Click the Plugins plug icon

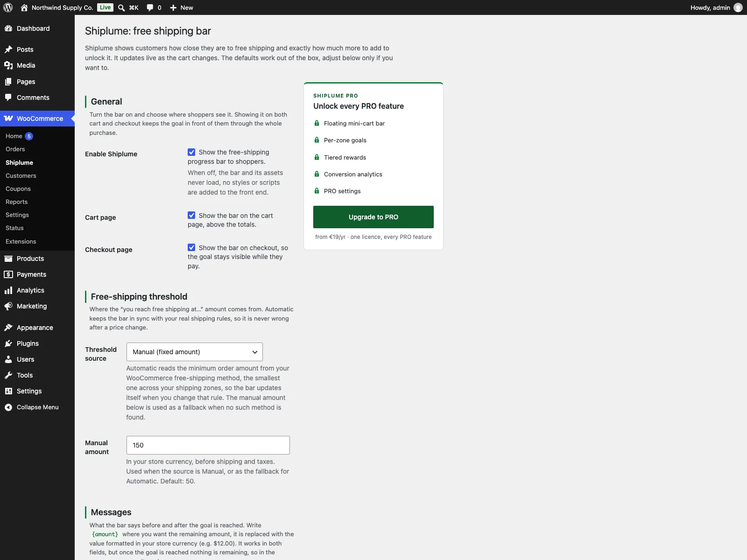tap(8, 343)
